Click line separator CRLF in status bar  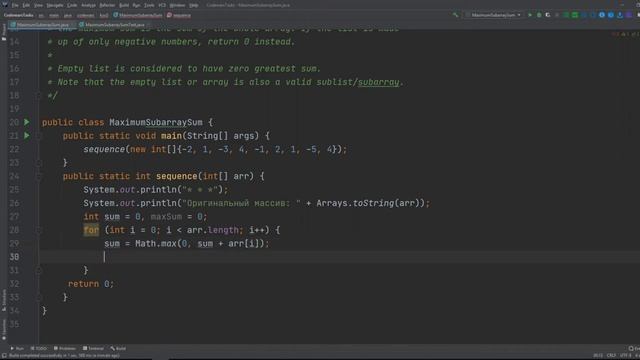tap(611, 356)
